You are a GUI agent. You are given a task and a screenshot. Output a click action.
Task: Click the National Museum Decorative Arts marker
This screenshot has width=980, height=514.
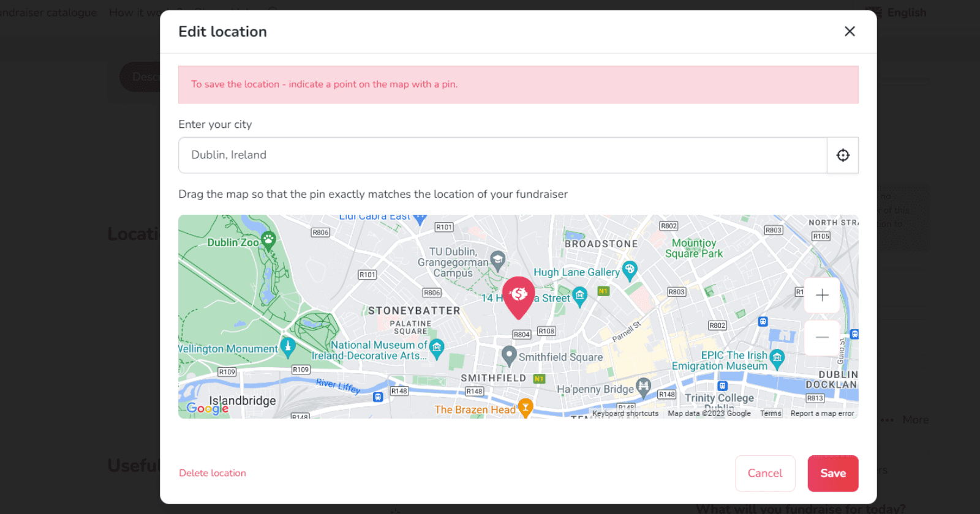[437, 348]
